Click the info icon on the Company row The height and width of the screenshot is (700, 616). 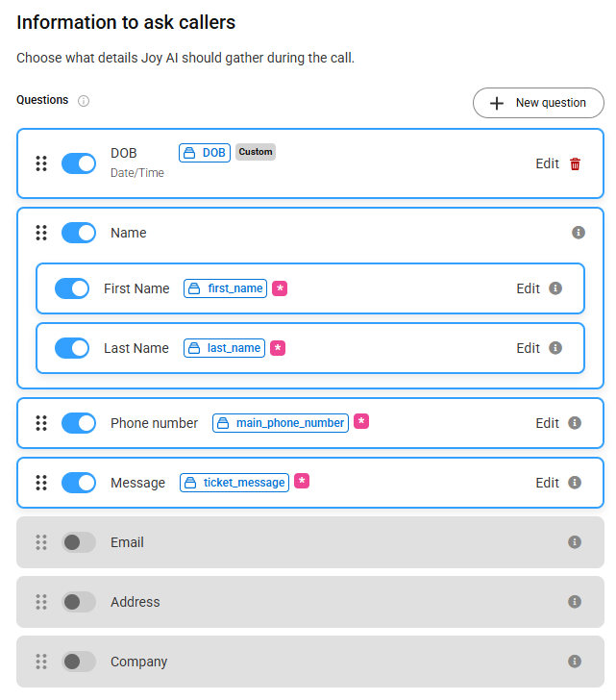coord(575,662)
